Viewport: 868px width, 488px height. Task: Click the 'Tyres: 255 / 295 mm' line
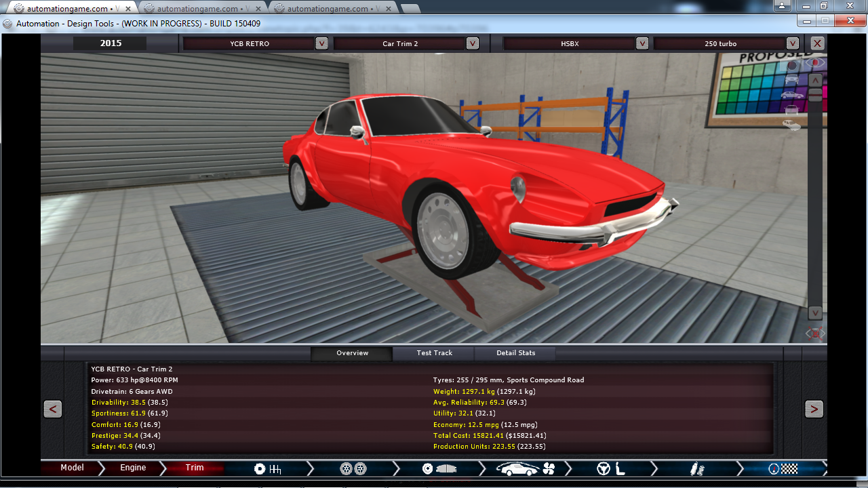point(509,380)
